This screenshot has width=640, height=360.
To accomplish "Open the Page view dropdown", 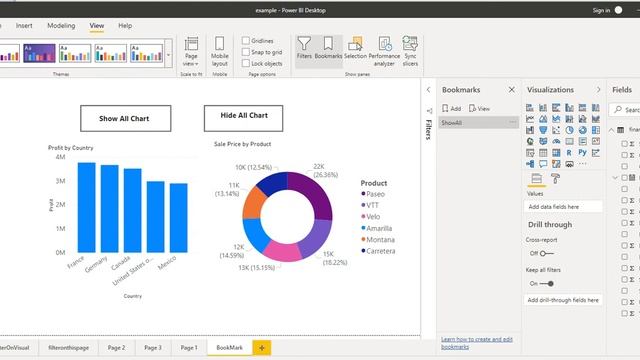I will [x=191, y=51].
